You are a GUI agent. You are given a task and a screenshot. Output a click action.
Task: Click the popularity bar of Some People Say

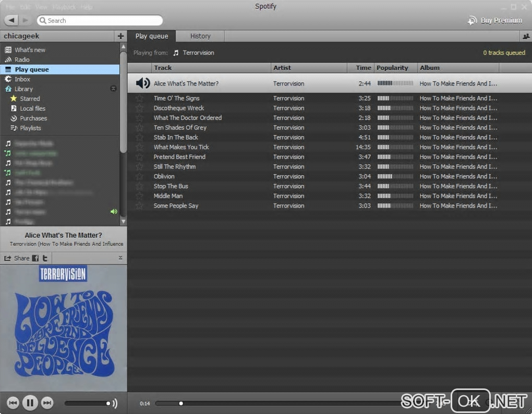395,206
